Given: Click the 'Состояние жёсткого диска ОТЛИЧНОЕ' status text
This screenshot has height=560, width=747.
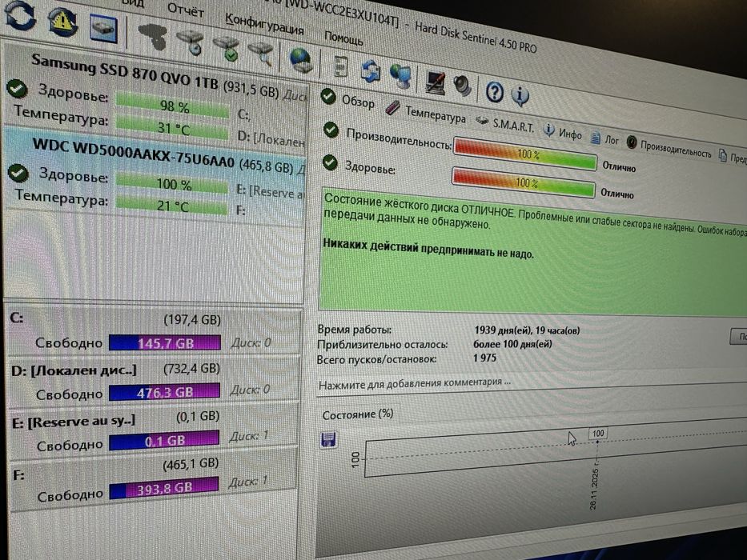Looking at the screenshot, I should click(420, 206).
